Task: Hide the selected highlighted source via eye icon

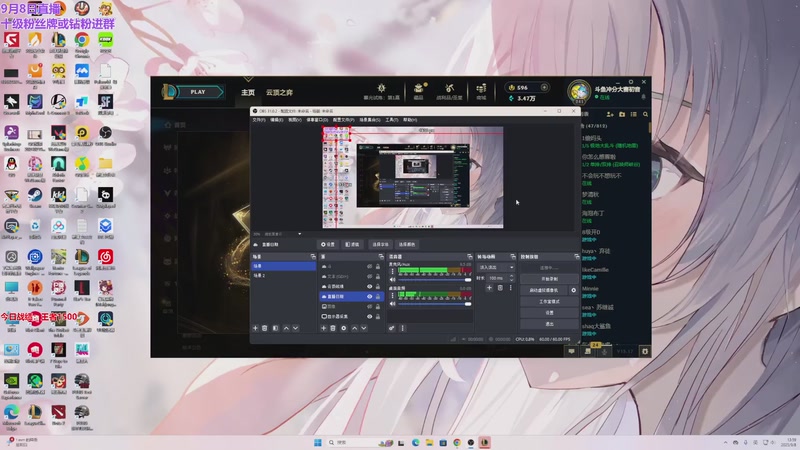Action: click(369, 296)
